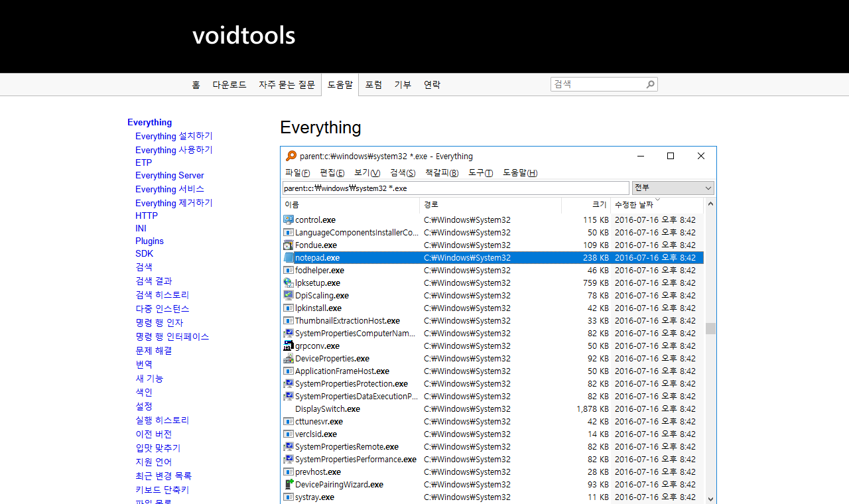Viewport: 849px width, 504px height.
Task: Click the fodhelper.exe file icon
Action: pyautogui.click(x=289, y=270)
